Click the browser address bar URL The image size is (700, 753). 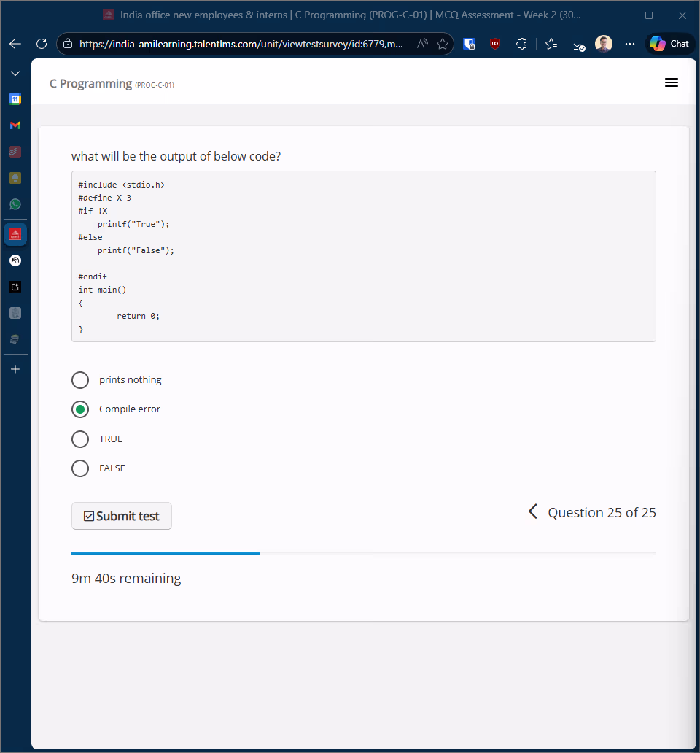click(241, 44)
